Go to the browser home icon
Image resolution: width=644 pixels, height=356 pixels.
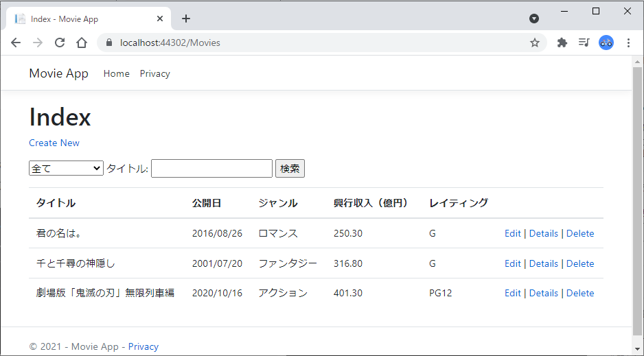coord(82,43)
